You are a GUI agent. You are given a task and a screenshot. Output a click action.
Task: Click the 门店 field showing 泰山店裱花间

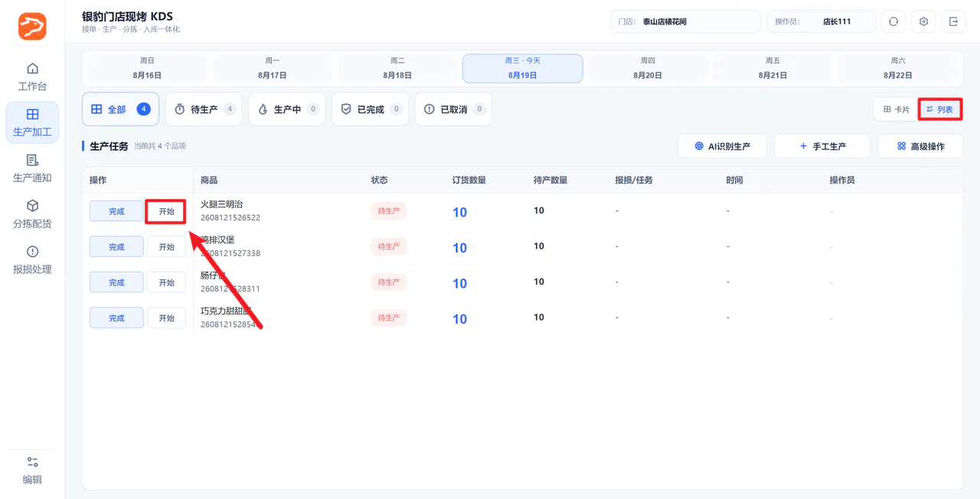tap(685, 21)
